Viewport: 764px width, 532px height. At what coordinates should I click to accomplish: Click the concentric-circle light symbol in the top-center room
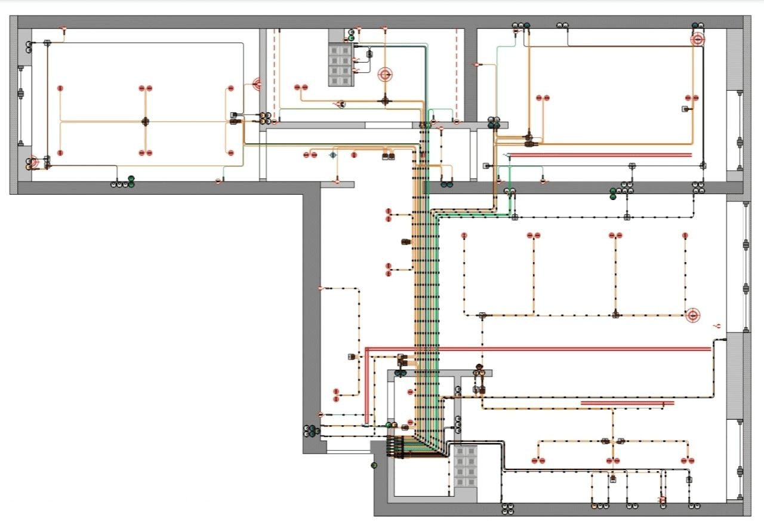(x=386, y=75)
